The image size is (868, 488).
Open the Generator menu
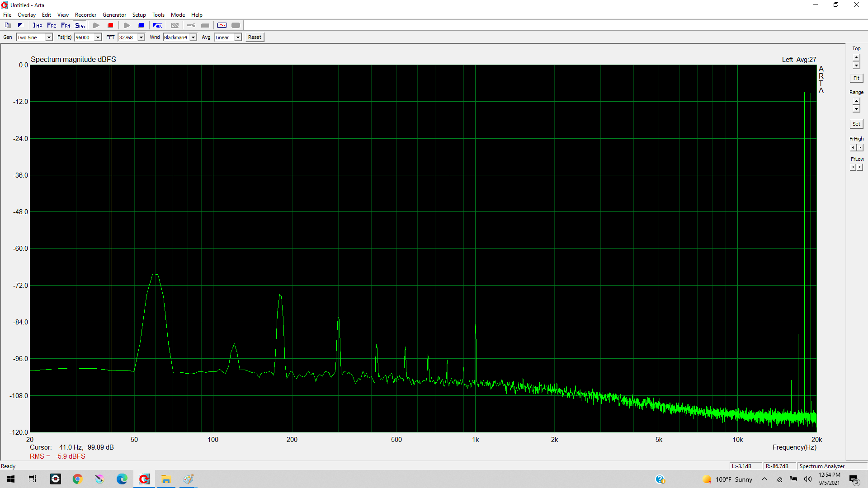click(114, 15)
